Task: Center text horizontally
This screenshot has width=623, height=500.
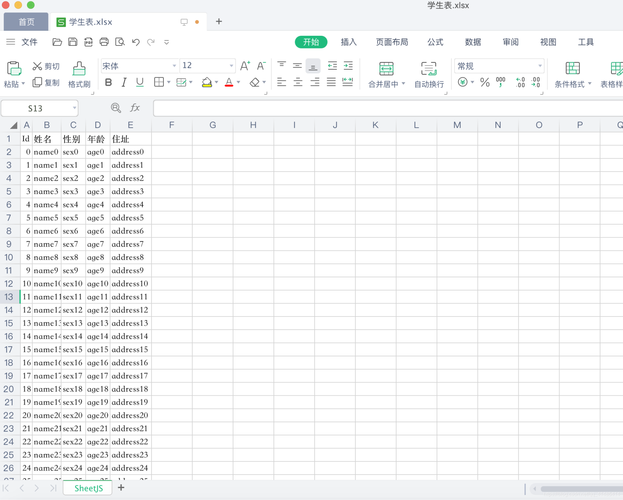Action: pos(298,82)
